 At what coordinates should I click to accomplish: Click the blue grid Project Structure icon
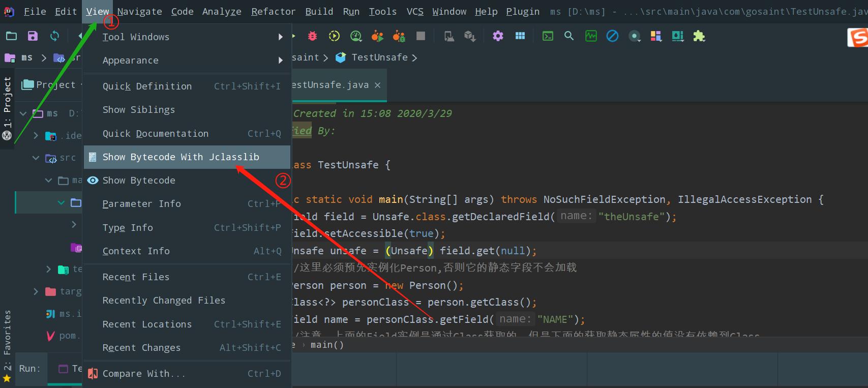click(x=520, y=36)
